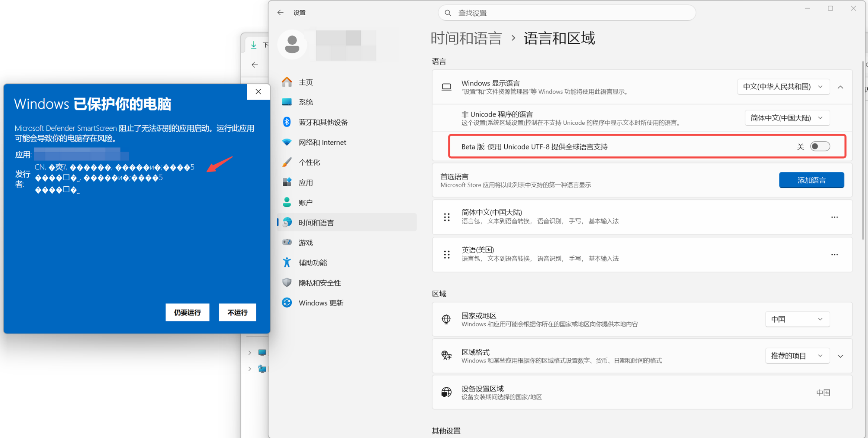The height and width of the screenshot is (438, 868).
Task: Open the 主页 home sidebar item
Action: pyautogui.click(x=346, y=82)
